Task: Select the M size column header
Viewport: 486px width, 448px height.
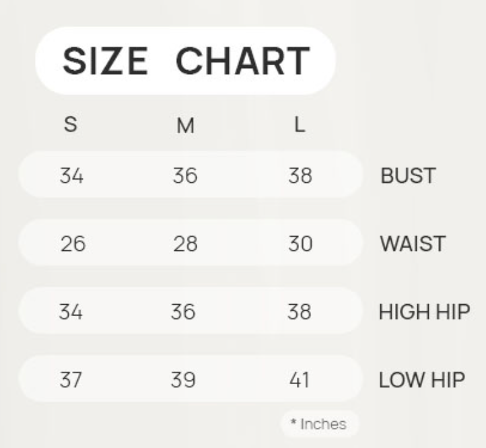Action: pyautogui.click(x=185, y=126)
